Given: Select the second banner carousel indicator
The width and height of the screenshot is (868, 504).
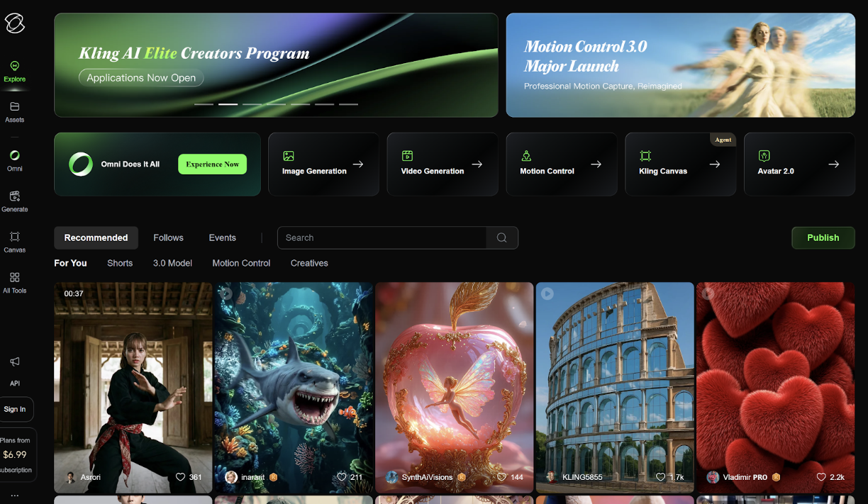Looking at the screenshot, I should point(228,104).
